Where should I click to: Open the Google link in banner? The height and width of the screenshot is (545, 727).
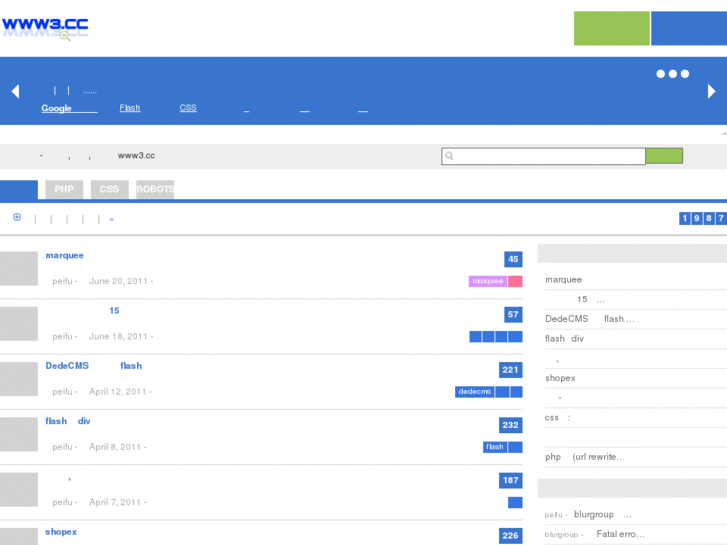pyautogui.click(x=69, y=108)
